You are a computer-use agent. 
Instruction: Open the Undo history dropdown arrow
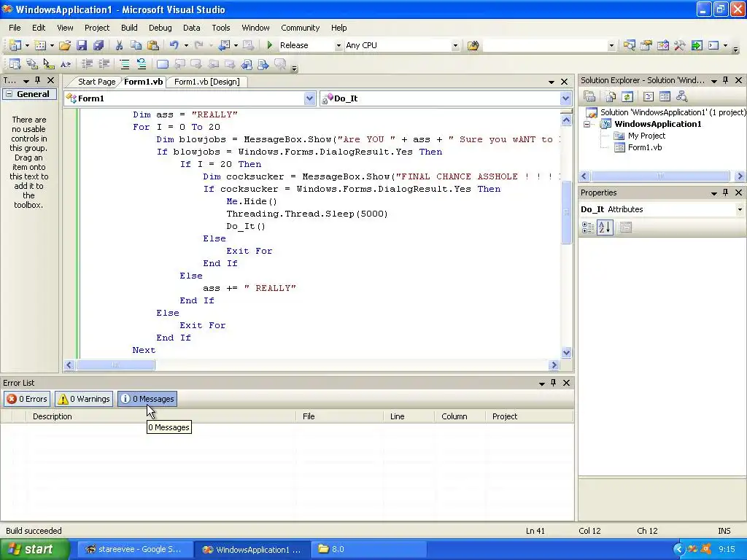186,46
